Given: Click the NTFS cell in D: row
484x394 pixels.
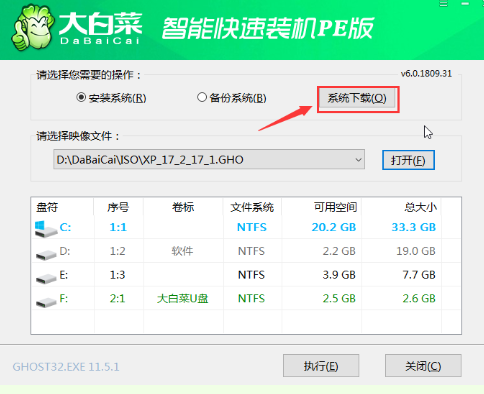Looking at the screenshot, I should pos(251,251).
